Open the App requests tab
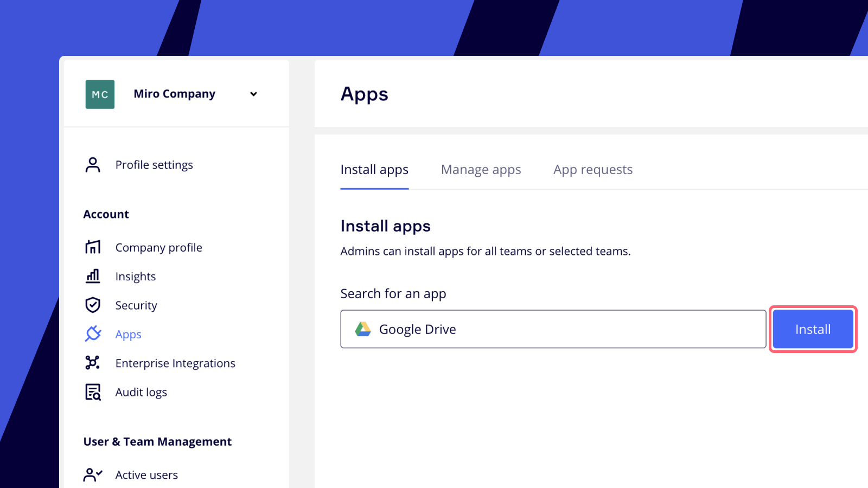The height and width of the screenshot is (488, 868). point(592,170)
